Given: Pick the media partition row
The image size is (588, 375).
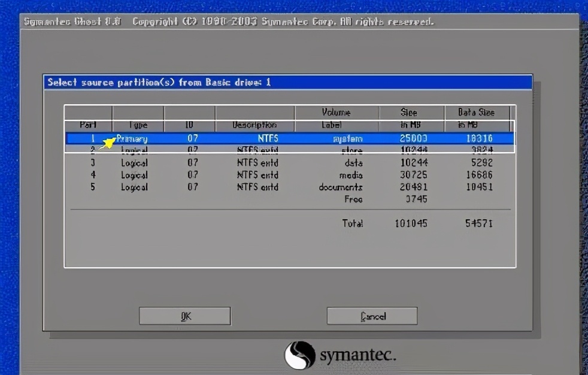Looking at the screenshot, I should click(289, 175).
